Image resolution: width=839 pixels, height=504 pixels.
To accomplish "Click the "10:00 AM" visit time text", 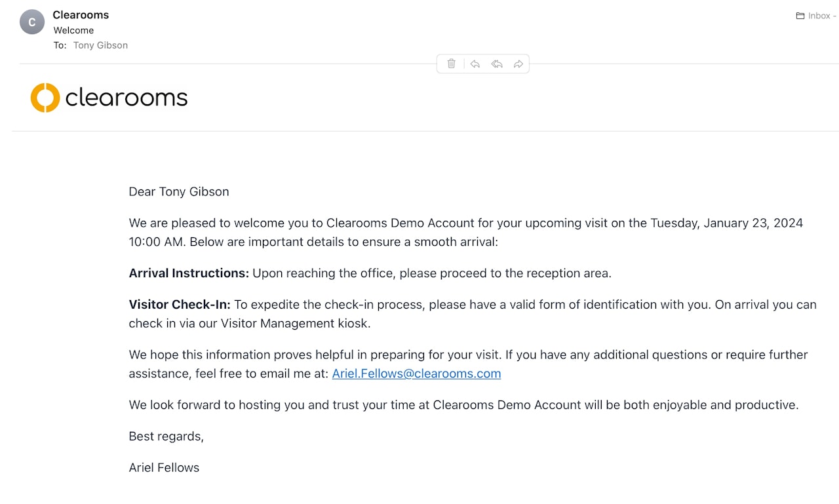I will (x=156, y=242).
